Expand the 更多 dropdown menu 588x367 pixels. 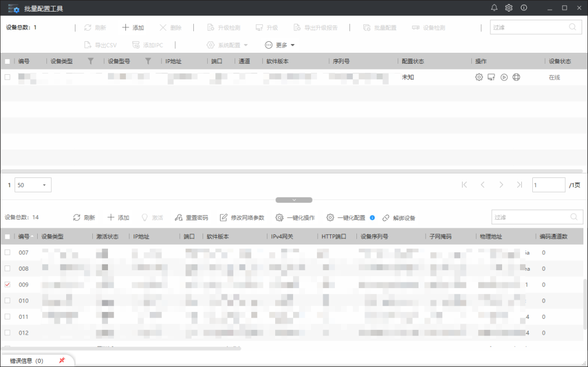280,45
